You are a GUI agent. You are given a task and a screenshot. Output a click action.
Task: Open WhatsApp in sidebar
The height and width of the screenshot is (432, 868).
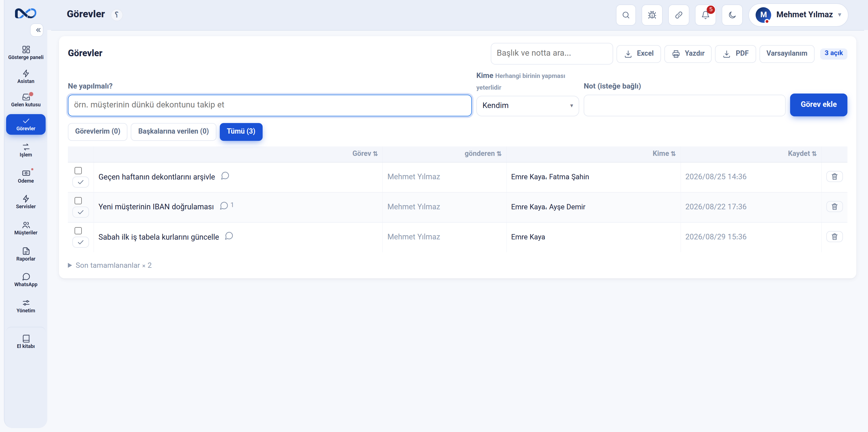[26, 280]
